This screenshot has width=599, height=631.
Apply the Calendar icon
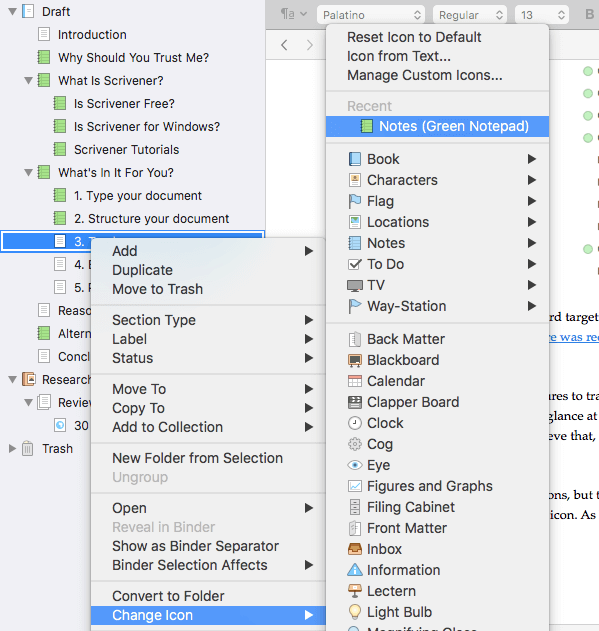click(437, 381)
